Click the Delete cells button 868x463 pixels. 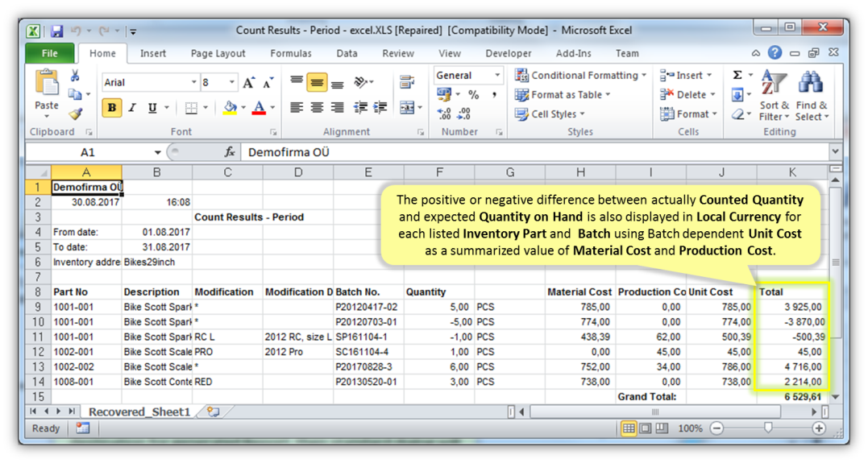coord(687,94)
